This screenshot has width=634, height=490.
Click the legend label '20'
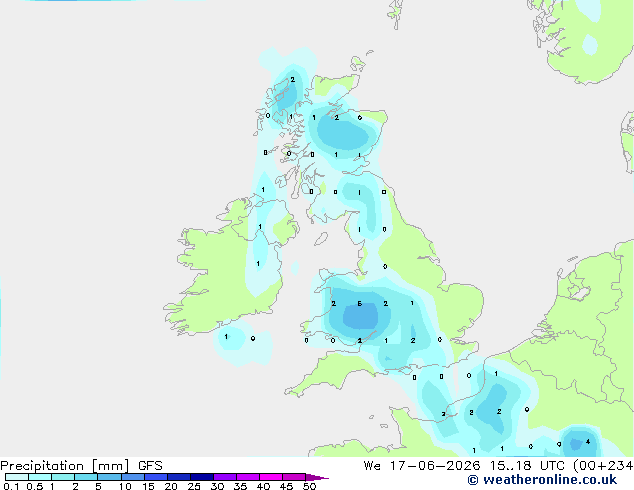[x=171, y=486]
